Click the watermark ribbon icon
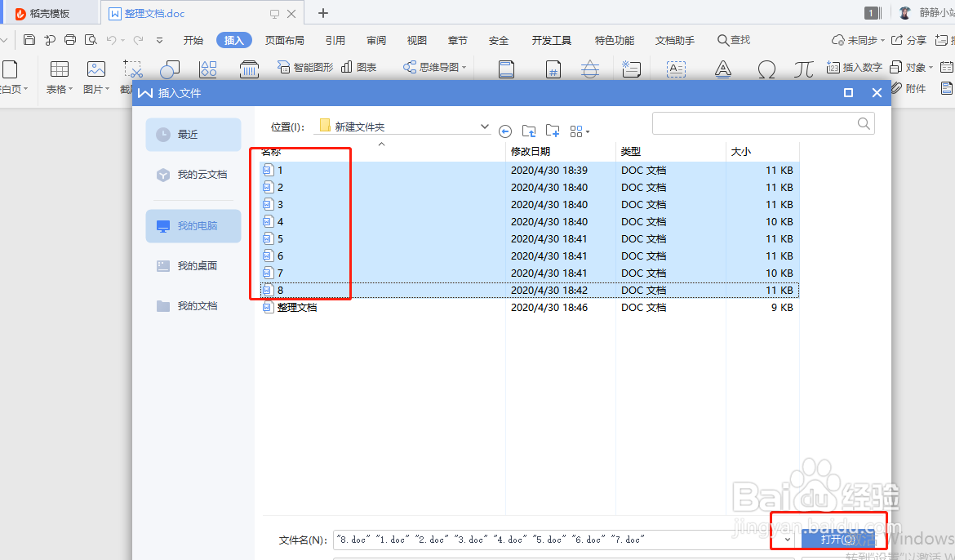 (x=589, y=69)
